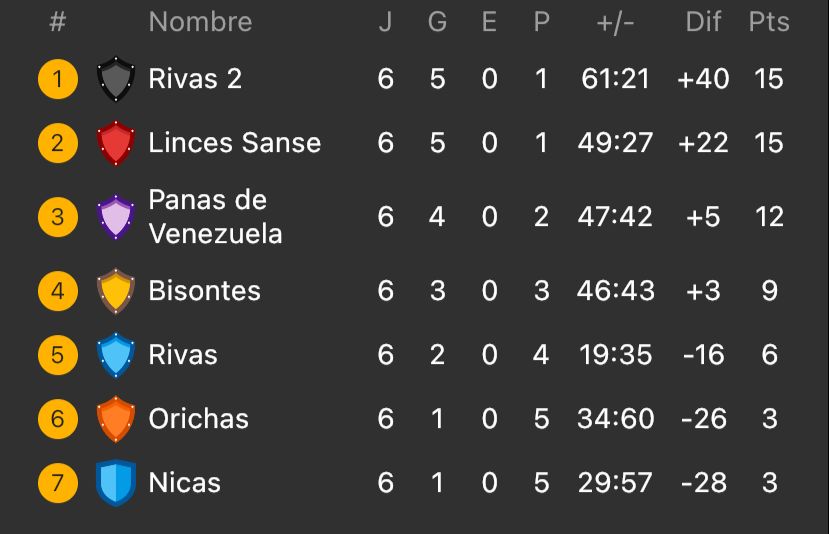
Task: Sort by the Dif column header
Action: (703, 22)
